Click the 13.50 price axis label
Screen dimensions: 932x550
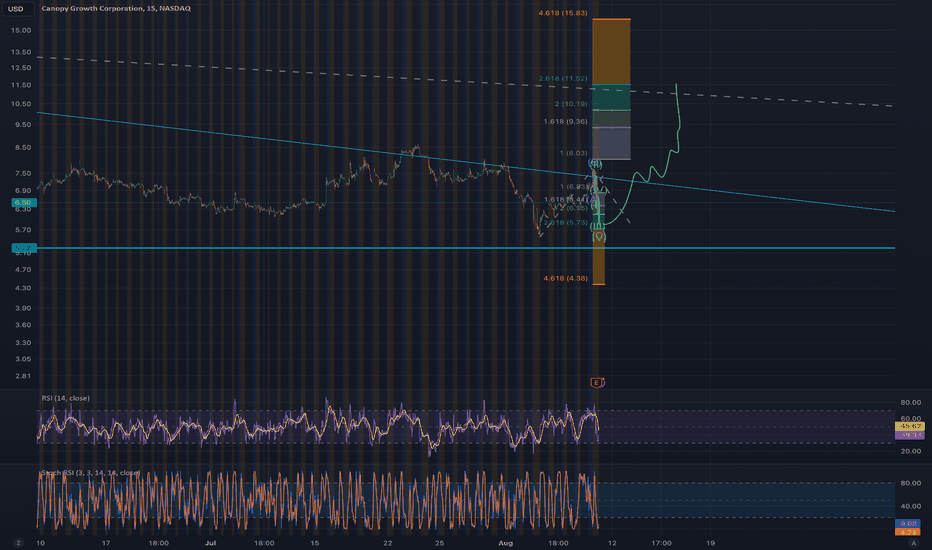[22, 52]
